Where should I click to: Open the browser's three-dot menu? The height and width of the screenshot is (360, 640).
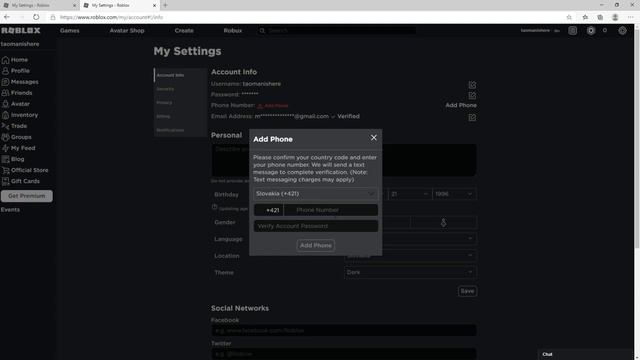pos(631,17)
